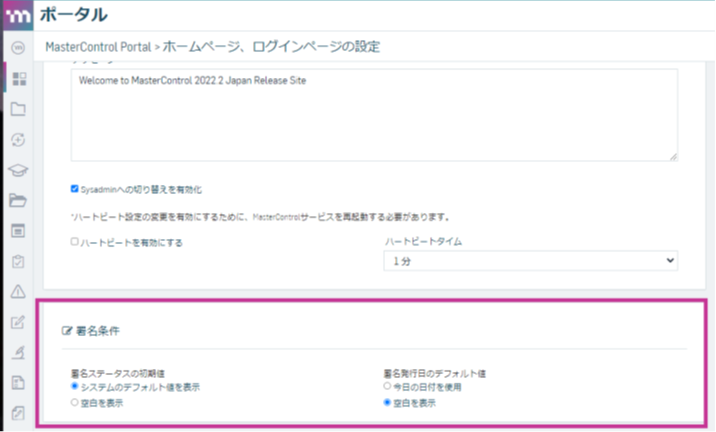Click the '署名条件' section heading

point(98,331)
